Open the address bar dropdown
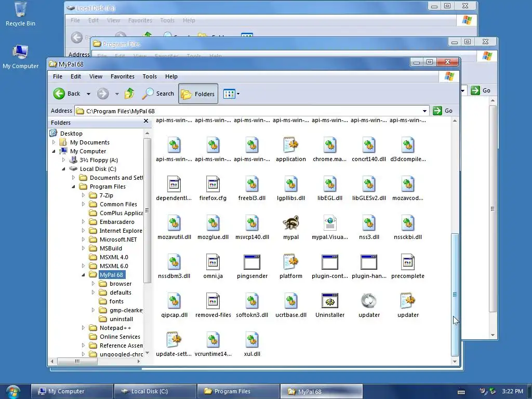Image resolution: width=532 pixels, height=399 pixels. 424,111
